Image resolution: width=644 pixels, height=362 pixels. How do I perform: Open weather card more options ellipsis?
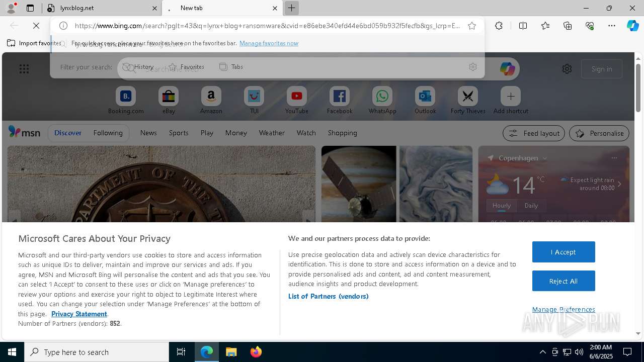click(614, 158)
